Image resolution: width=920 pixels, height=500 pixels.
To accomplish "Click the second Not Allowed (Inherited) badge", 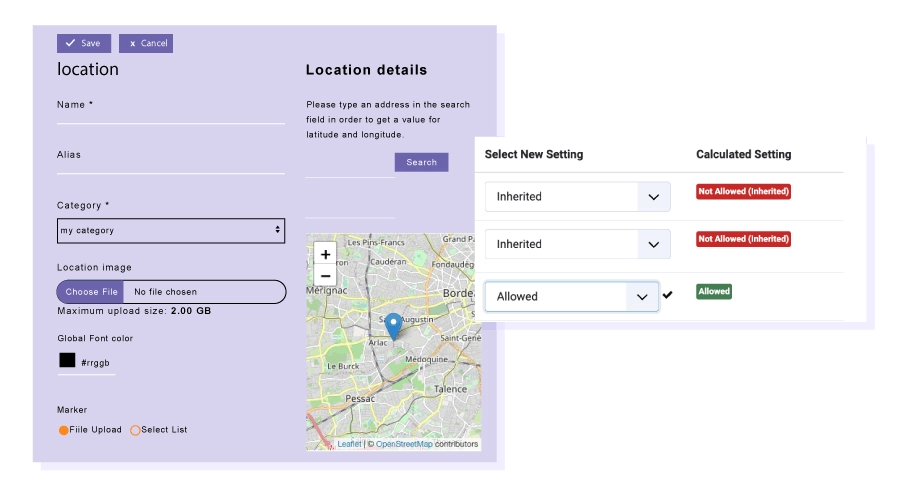I will point(743,239).
